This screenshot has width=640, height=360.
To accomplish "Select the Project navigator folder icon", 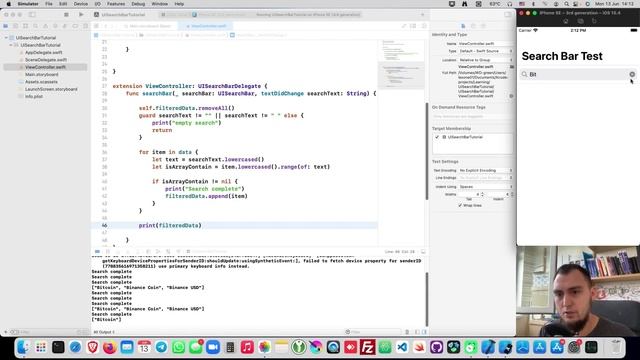I will tap(6, 26).
